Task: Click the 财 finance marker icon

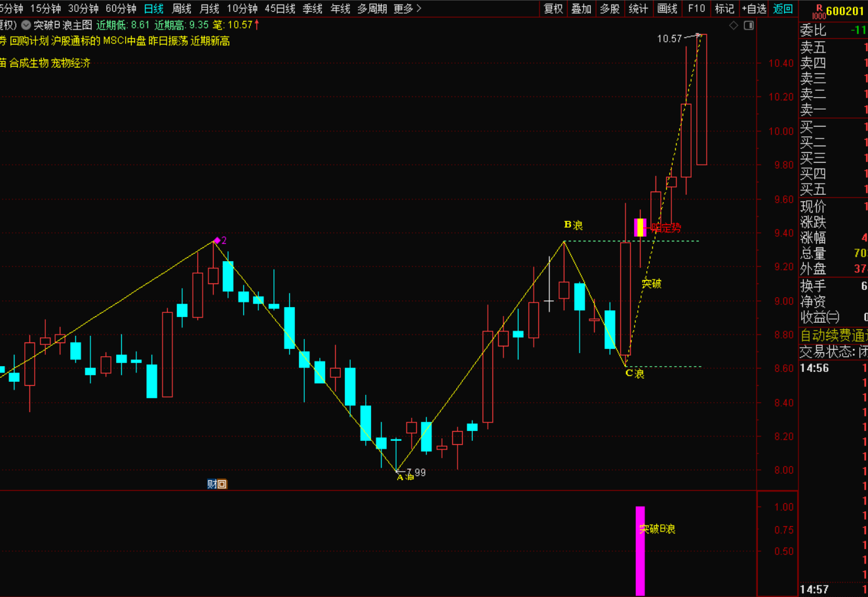Action: pos(212,484)
